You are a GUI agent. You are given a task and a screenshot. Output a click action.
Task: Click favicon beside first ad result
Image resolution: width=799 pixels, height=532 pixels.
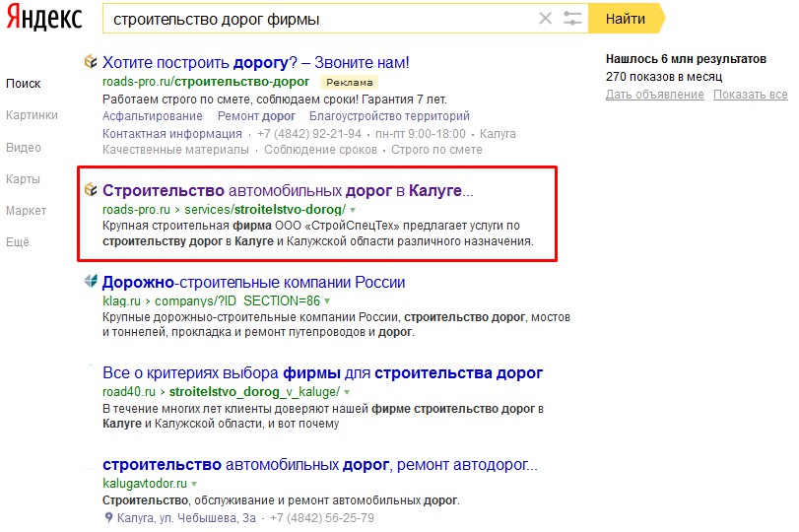(x=91, y=62)
